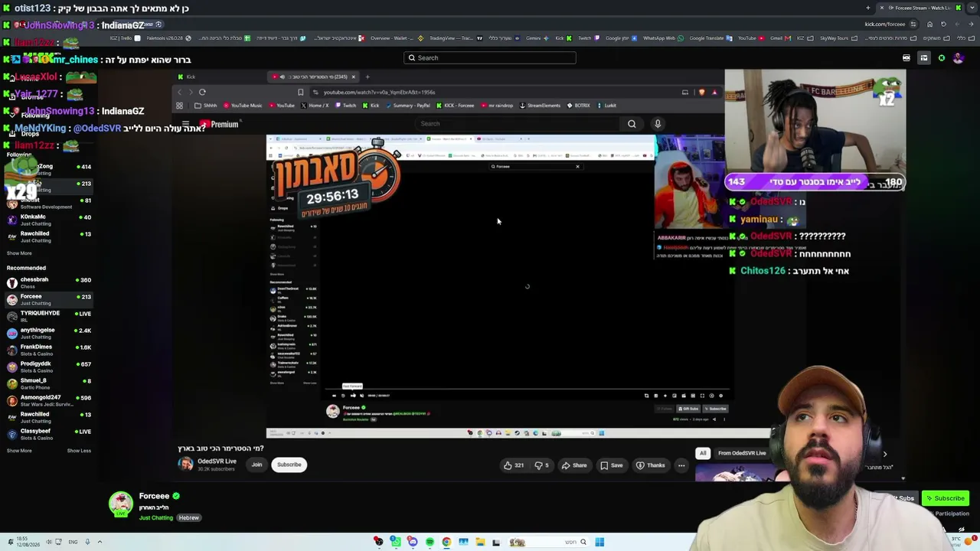Save the YouTube video to playlist
980x551 pixels.
(x=612, y=465)
